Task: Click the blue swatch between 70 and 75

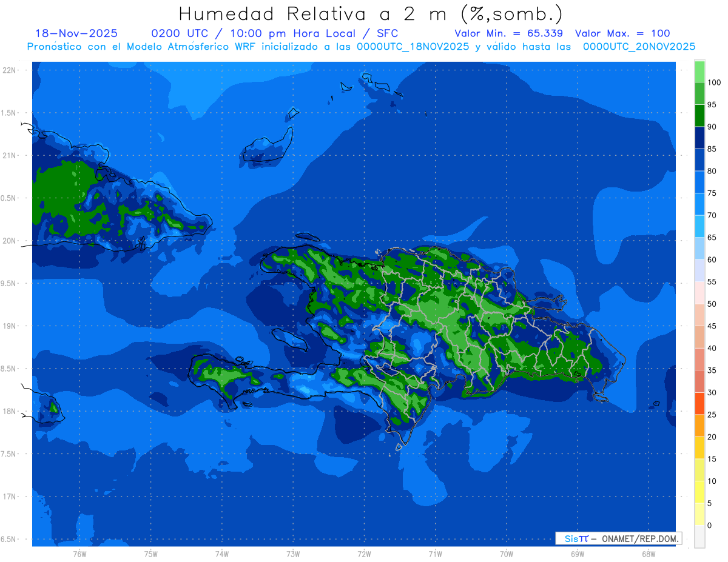Action: 699,204
